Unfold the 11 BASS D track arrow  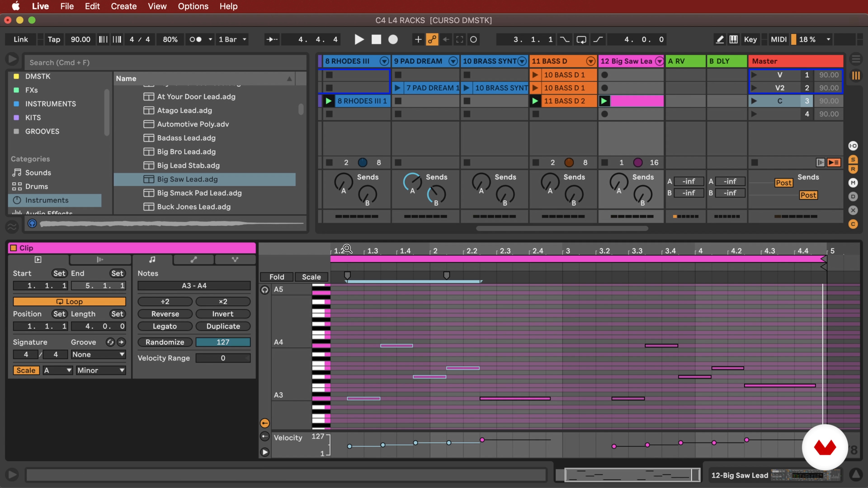[x=590, y=61]
